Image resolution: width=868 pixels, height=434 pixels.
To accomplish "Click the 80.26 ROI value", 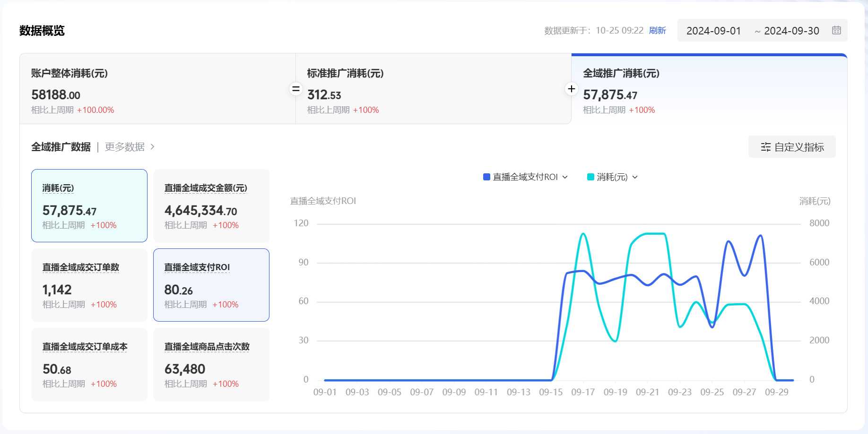I will coord(179,290).
